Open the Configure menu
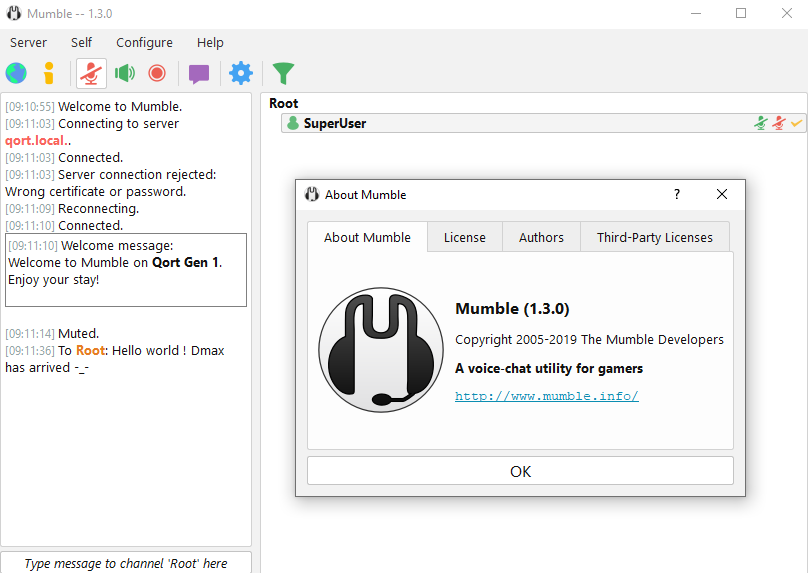 (144, 43)
